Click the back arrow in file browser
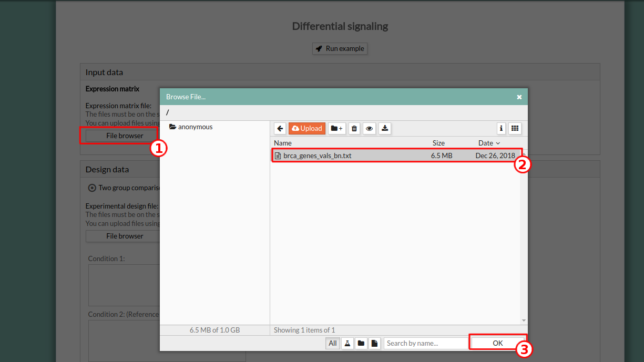Viewport: 644px width, 362px height. click(280, 128)
